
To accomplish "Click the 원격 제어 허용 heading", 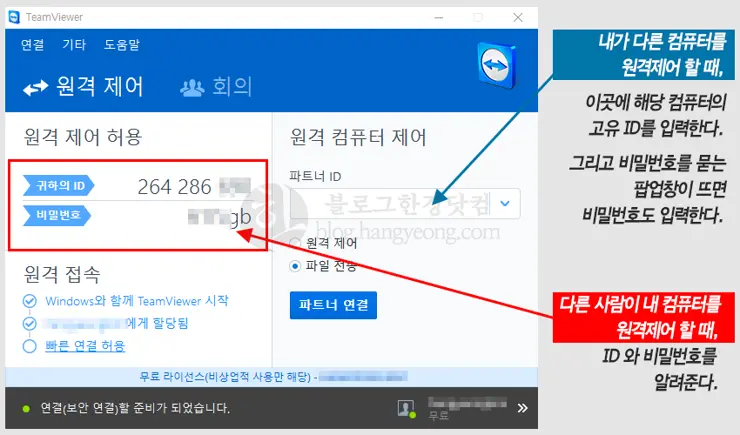I will click(83, 137).
